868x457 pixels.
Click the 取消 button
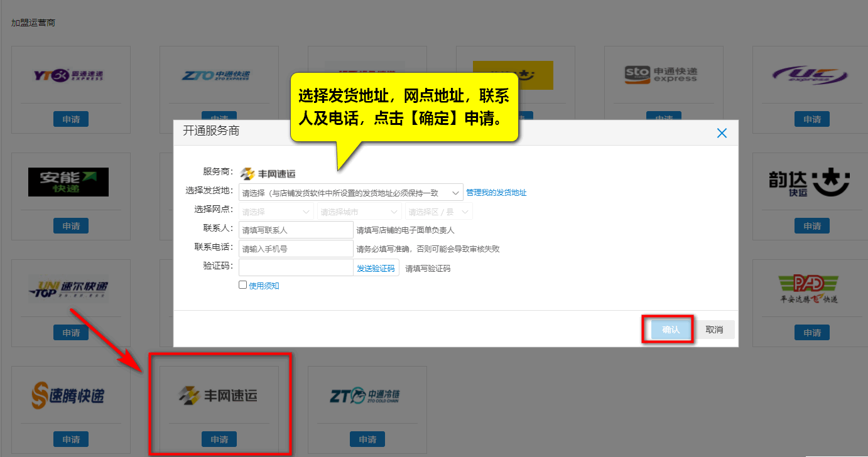(x=714, y=330)
